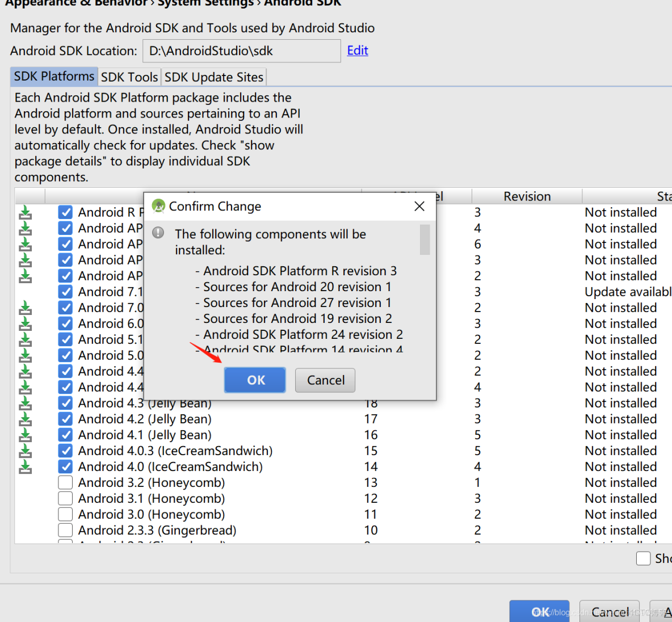The image size is (672, 622).
Task: Click download icon for Android 4.3 row
Action: (x=26, y=403)
